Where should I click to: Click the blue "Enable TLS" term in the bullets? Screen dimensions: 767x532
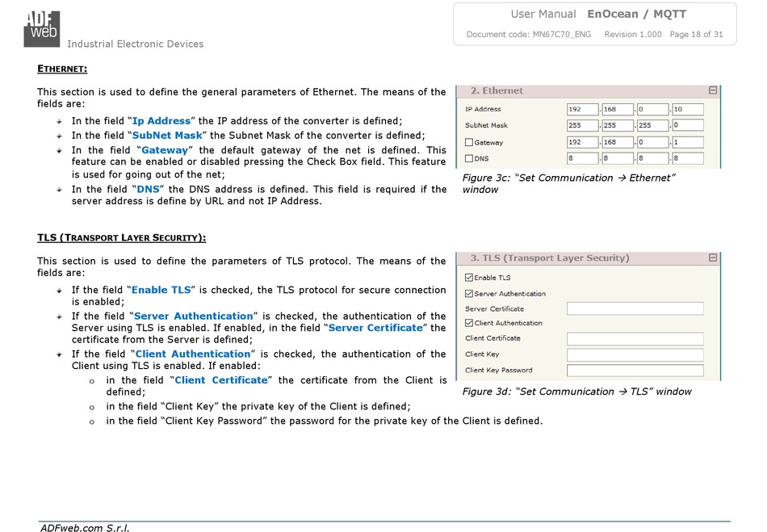(161, 290)
